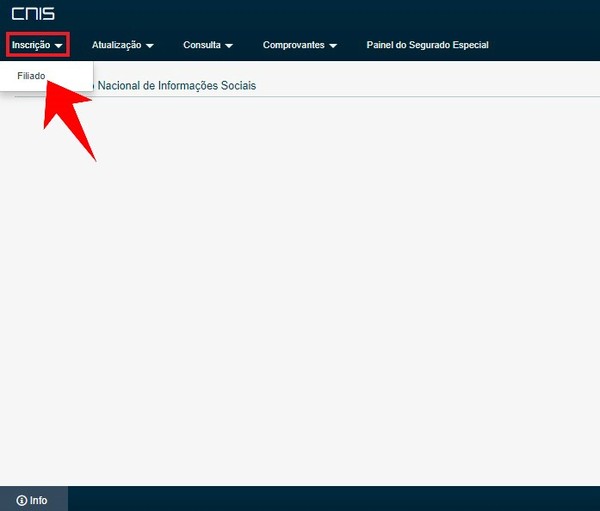
Task: Open the Consulta menu label
Action: pos(202,45)
